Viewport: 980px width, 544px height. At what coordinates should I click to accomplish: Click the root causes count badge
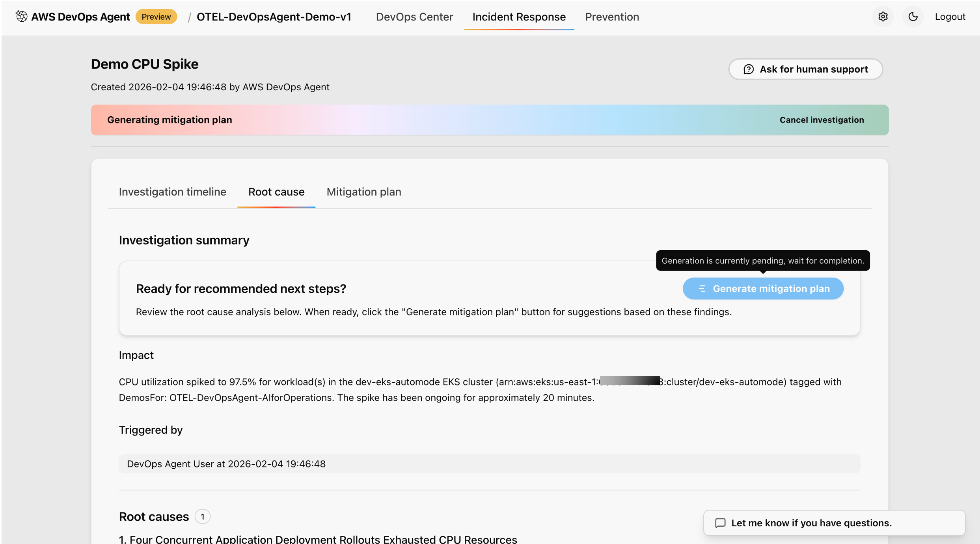tap(202, 516)
